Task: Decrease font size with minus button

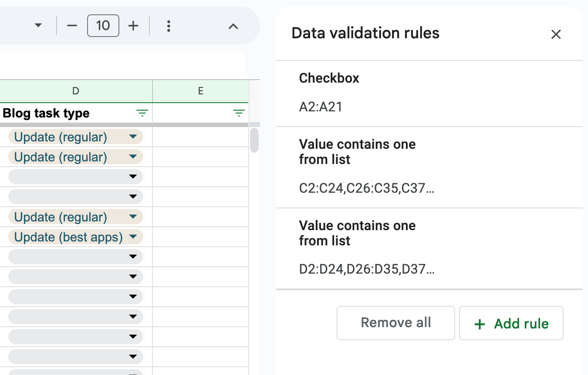Action: tap(72, 26)
